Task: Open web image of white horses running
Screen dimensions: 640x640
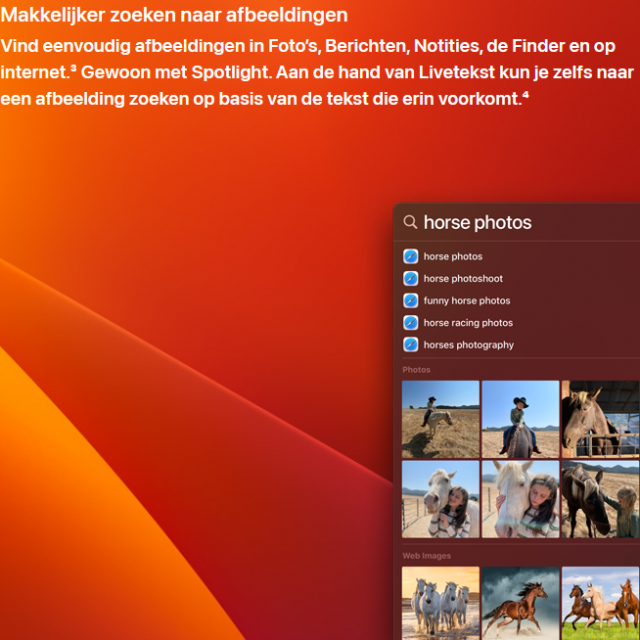Action: click(440, 603)
